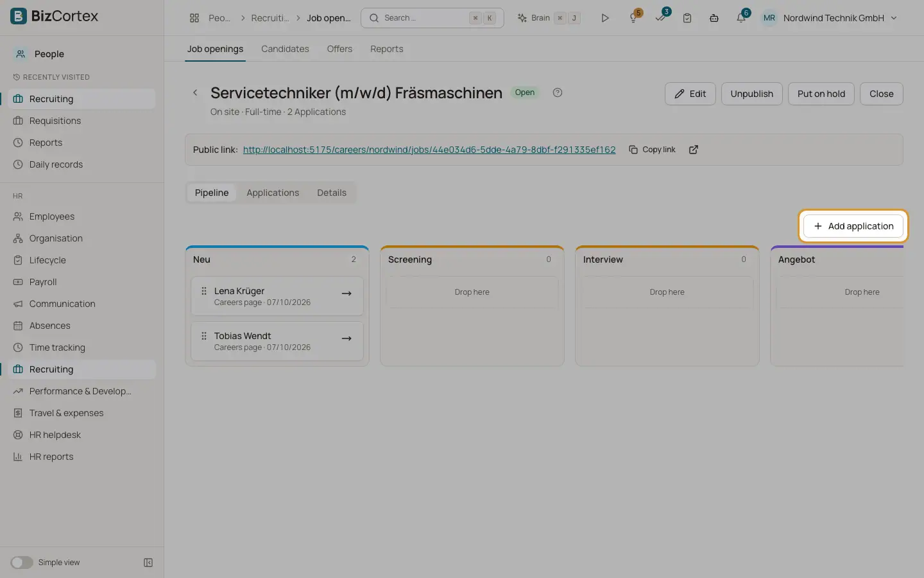The height and width of the screenshot is (578, 924).
Task: Click the help question mark beside Open status
Action: pos(558,92)
